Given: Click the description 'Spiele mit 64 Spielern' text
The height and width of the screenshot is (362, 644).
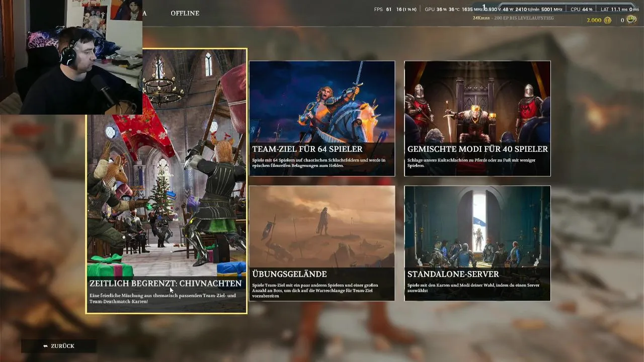Looking at the screenshot, I should click(319, 163).
